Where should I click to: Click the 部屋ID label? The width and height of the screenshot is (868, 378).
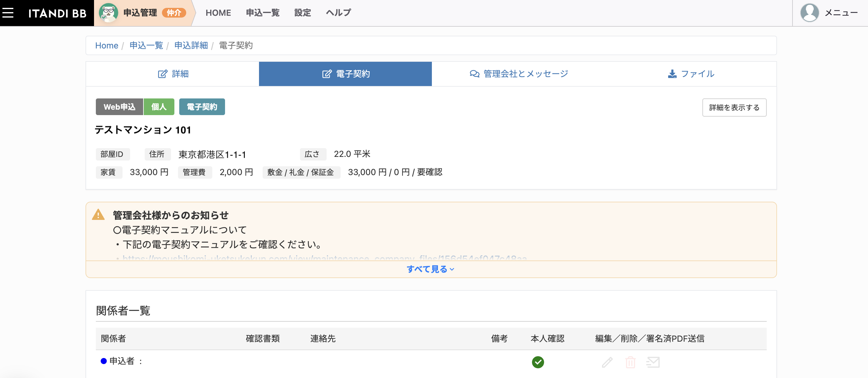112,154
